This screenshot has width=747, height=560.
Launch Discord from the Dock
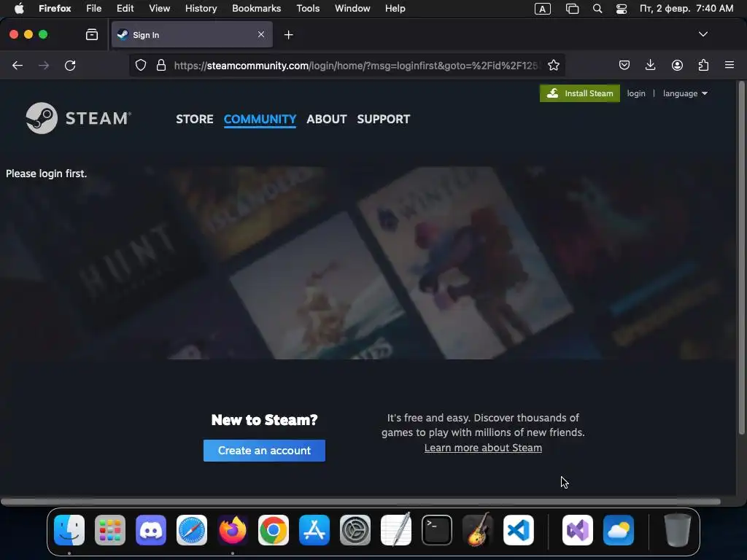pos(151,529)
